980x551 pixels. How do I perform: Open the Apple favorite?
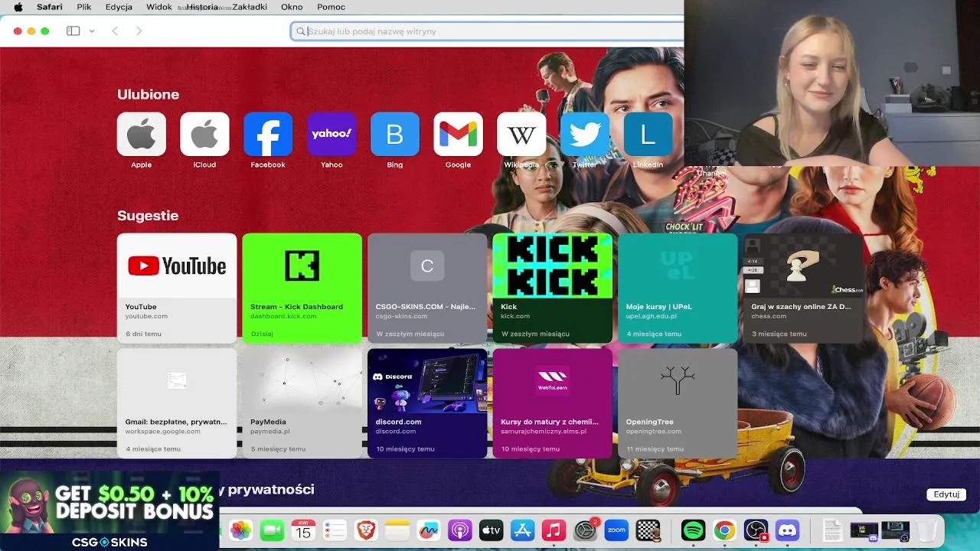[141, 134]
